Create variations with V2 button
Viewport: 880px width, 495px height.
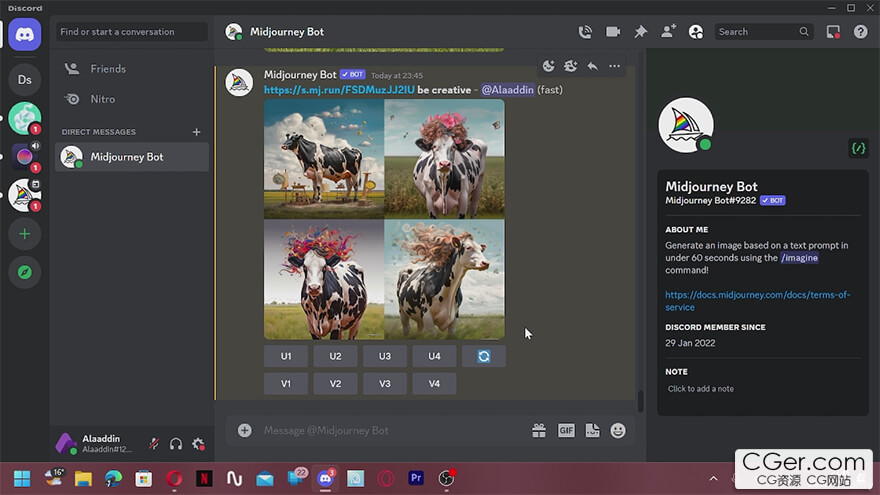click(335, 384)
